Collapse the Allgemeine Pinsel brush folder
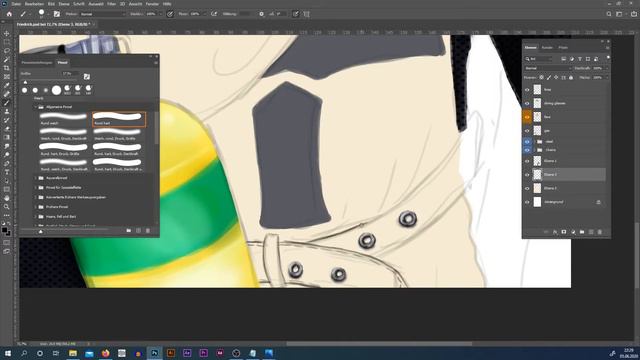The image size is (640, 360). pyautogui.click(x=36, y=107)
